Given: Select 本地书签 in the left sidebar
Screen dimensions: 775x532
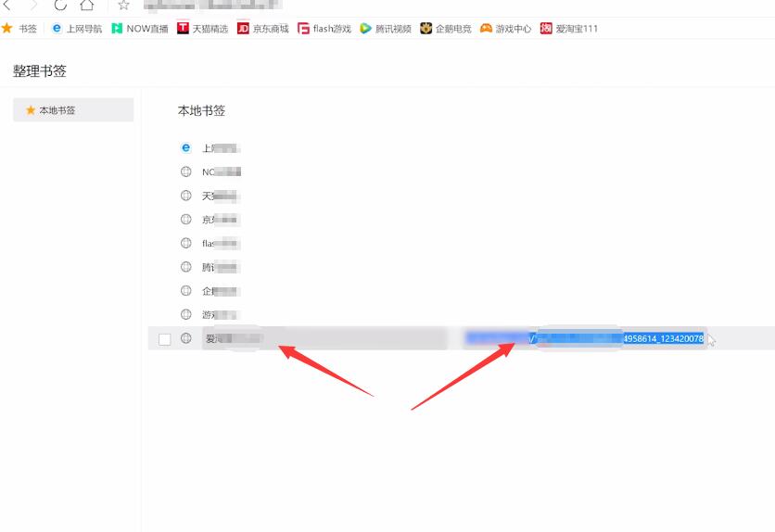Looking at the screenshot, I should [x=73, y=109].
